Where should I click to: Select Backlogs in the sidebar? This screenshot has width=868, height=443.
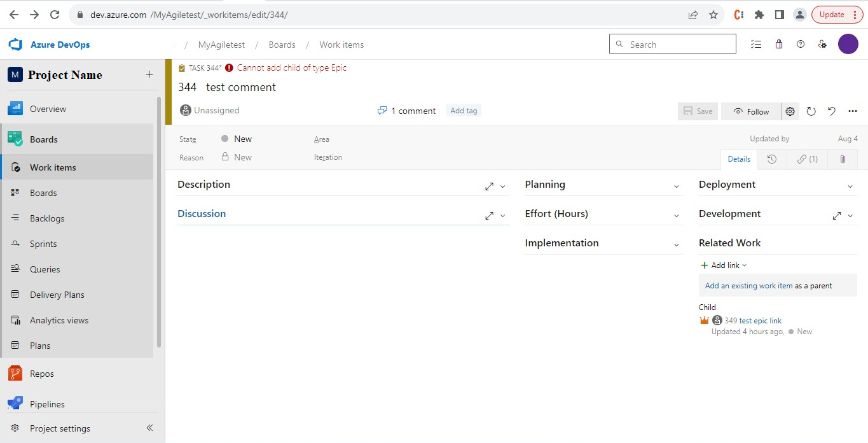(47, 218)
